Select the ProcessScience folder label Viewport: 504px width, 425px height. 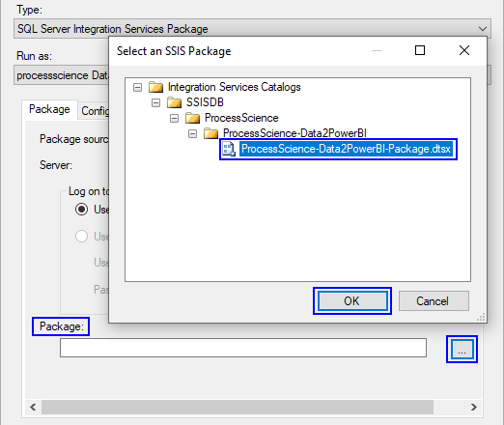[x=241, y=118]
